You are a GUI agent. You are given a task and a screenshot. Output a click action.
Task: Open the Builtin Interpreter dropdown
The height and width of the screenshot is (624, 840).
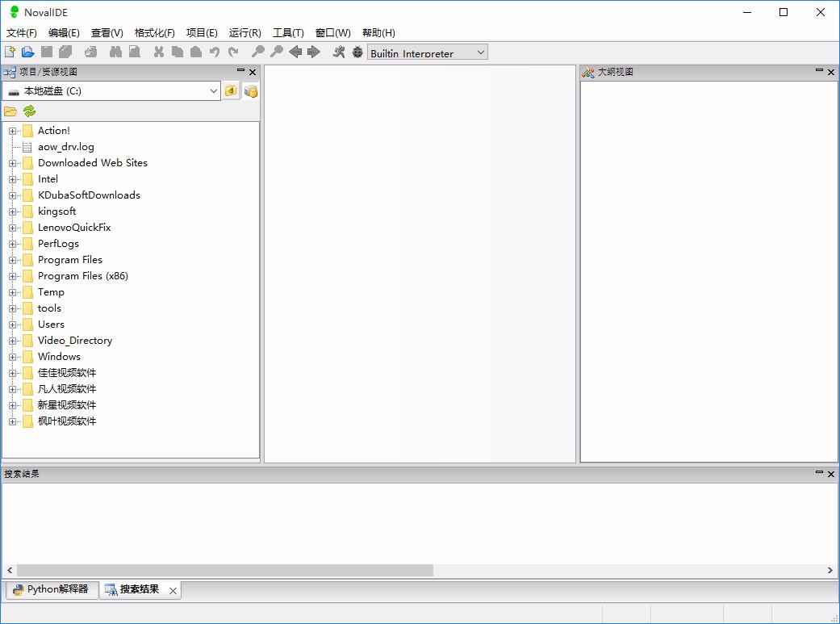[428, 52]
